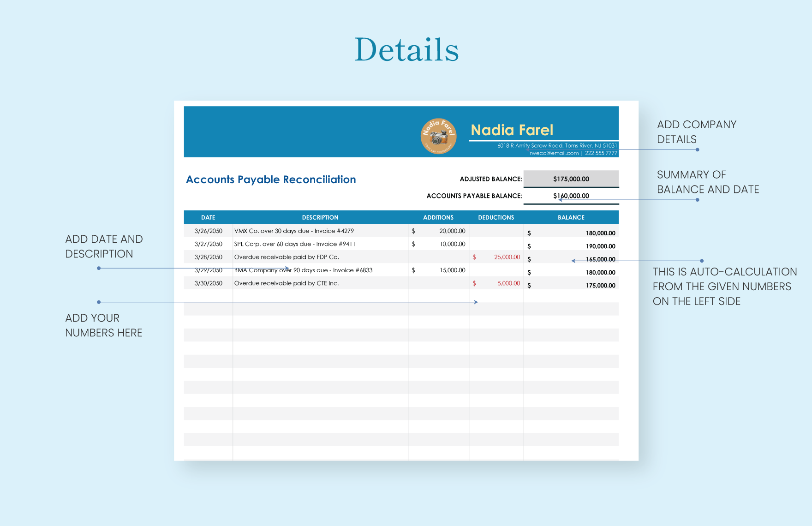Select the VMX Co. Invoice #4279 description
This screenshot has height=526, width=812.
point(294,231)
